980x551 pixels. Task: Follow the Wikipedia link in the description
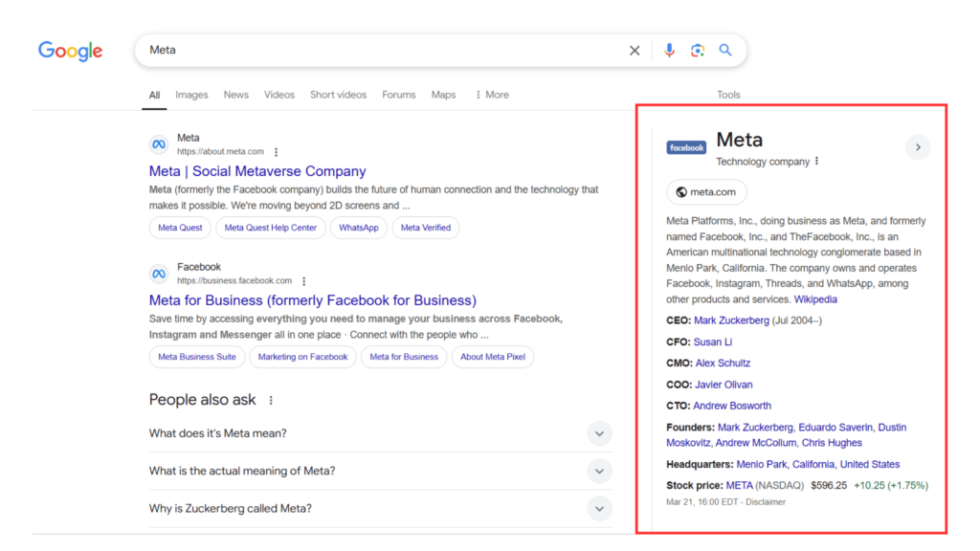815,299
